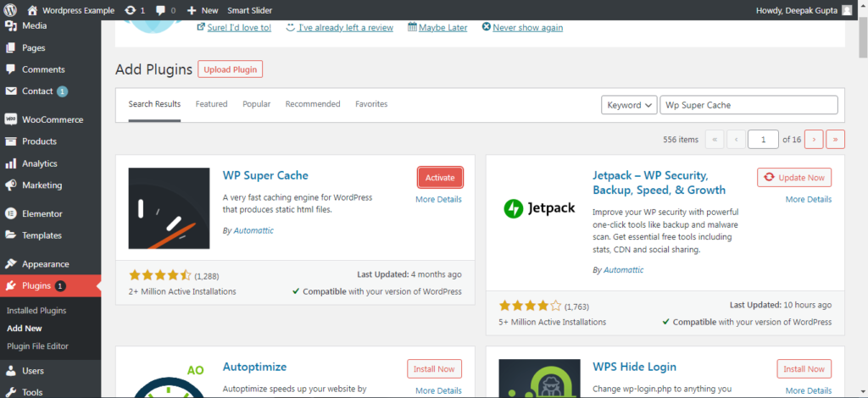Go to next page of plugin results
This screenshot has height=398, width=868.
[x=813, y=139]
